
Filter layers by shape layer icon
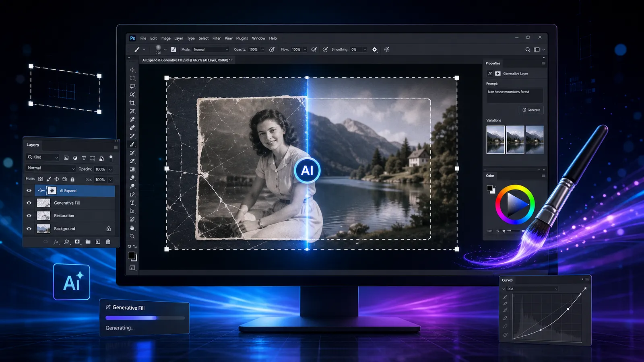click(x=93, y=158)
